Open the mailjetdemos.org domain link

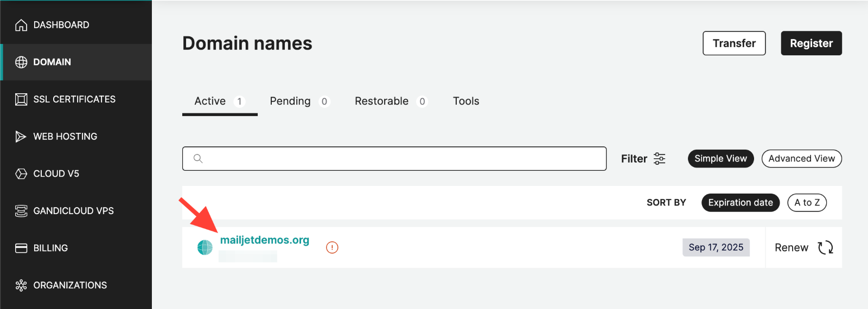265,240
